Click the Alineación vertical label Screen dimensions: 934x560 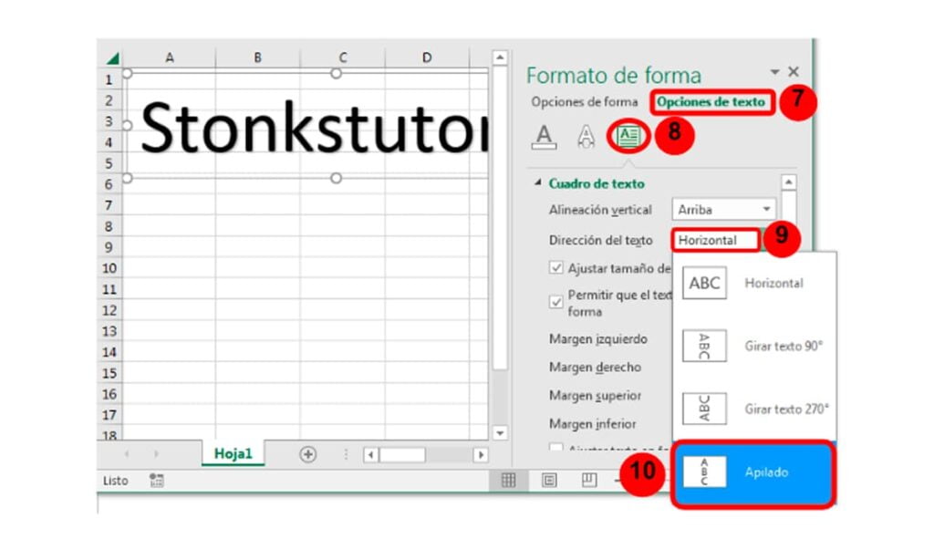pos(600,210)
